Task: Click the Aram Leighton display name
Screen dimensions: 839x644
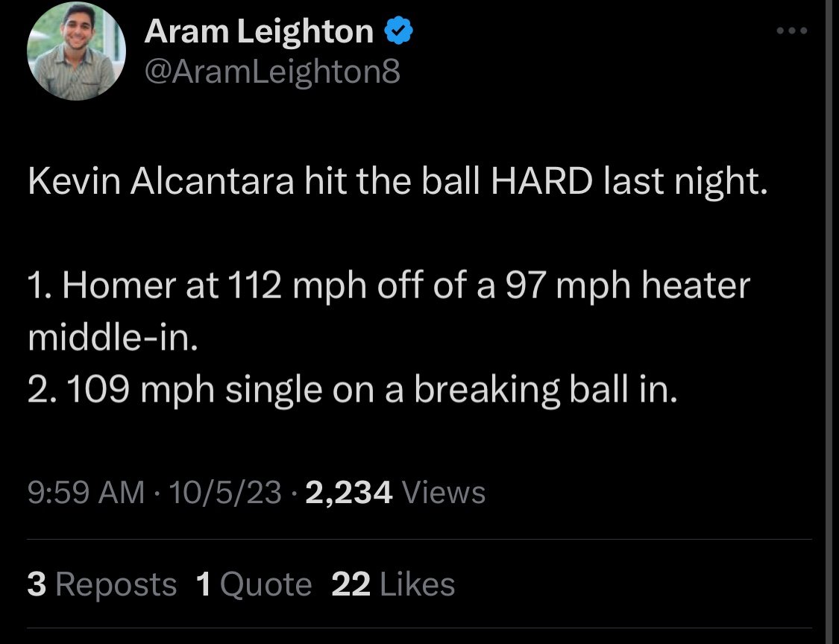Action: point(259,31)
